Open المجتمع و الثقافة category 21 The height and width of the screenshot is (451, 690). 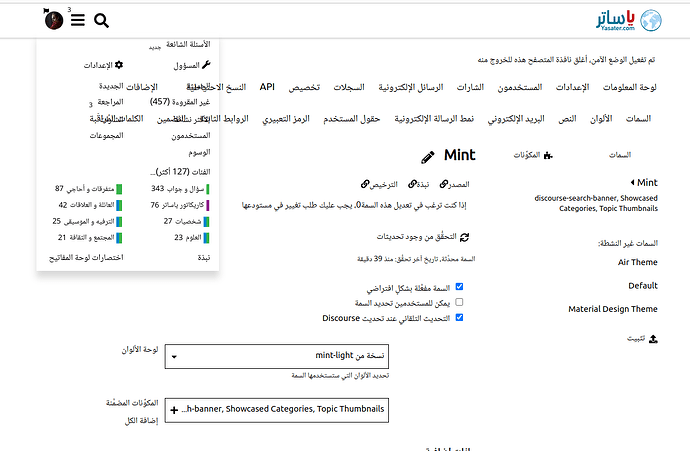[90, 238]
